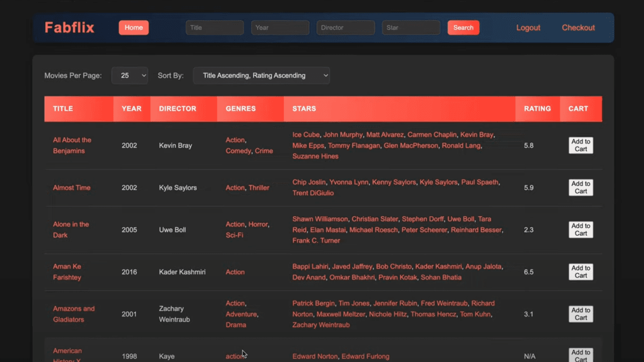This screenshot has width=644, height=362.
Task: Click into the Title search field
Action: pyautogui.click(x=214, y=27)
